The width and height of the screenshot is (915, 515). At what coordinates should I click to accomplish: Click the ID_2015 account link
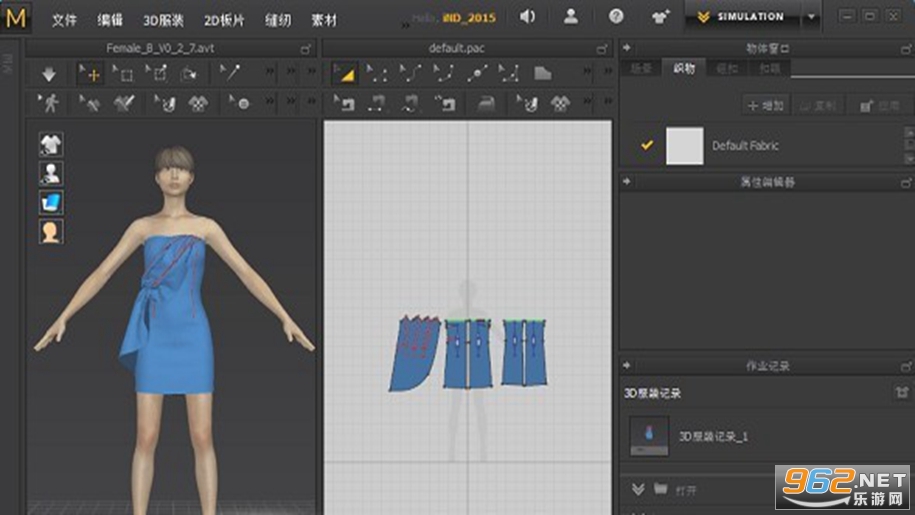tap(469, 17)
